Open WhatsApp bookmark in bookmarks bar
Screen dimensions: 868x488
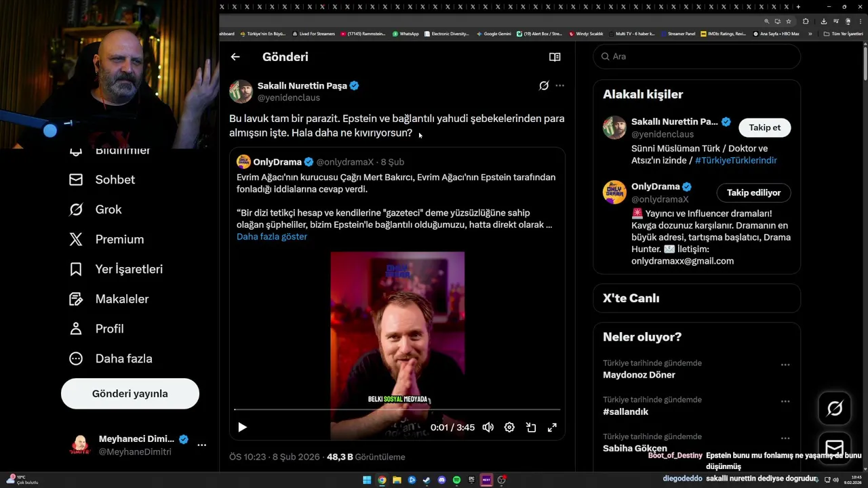click(406, 33)
